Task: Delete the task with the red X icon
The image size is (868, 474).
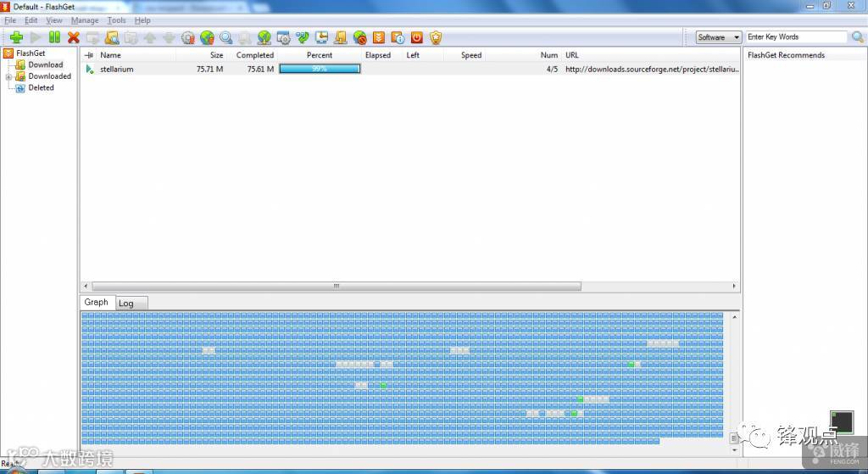Action: coord(73,37)
